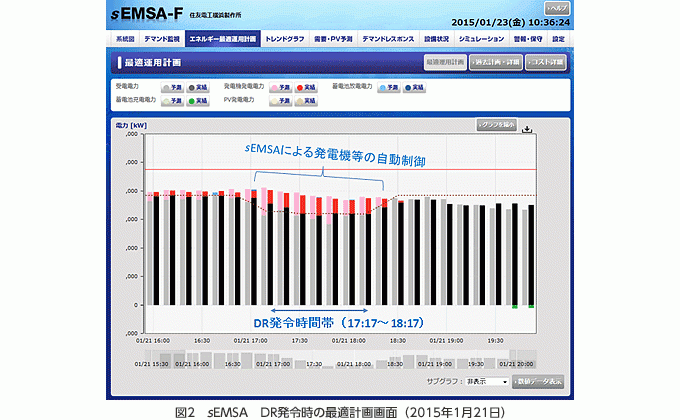The height and width of the screenshot is (420, 680).
Task: Switch to デマンド監視 tab
Action: 162,39
